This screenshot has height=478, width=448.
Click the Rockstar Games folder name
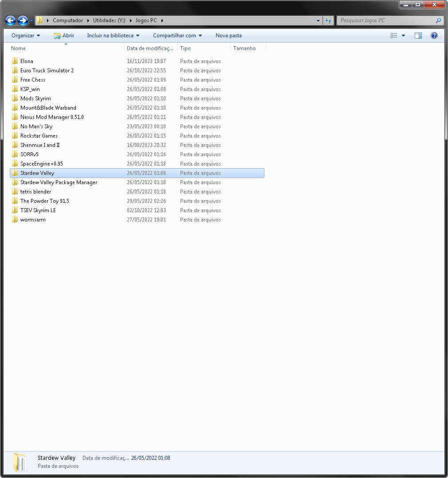point(39,136)
